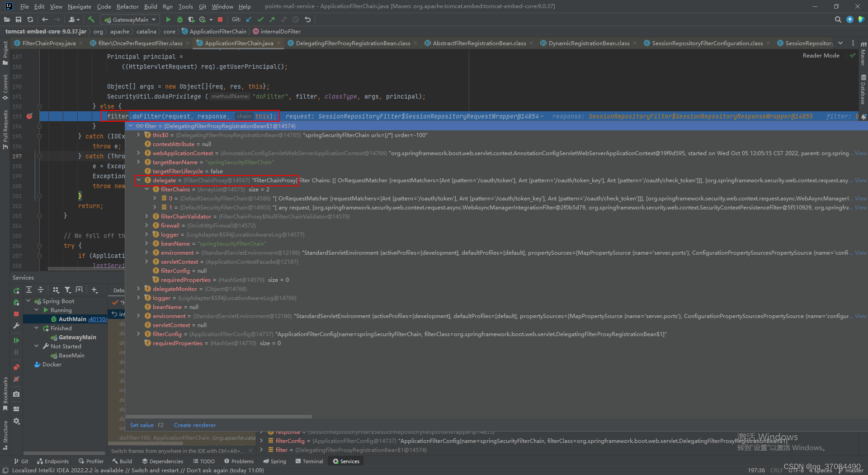Collapse the filterChains variable node
Screen dimensions: 868x475
point(146,189)
